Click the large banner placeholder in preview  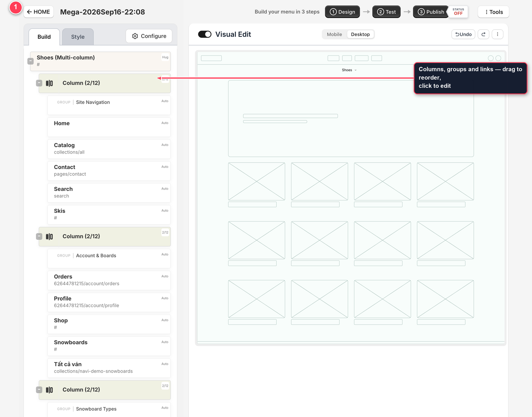(x=351, y=119)
